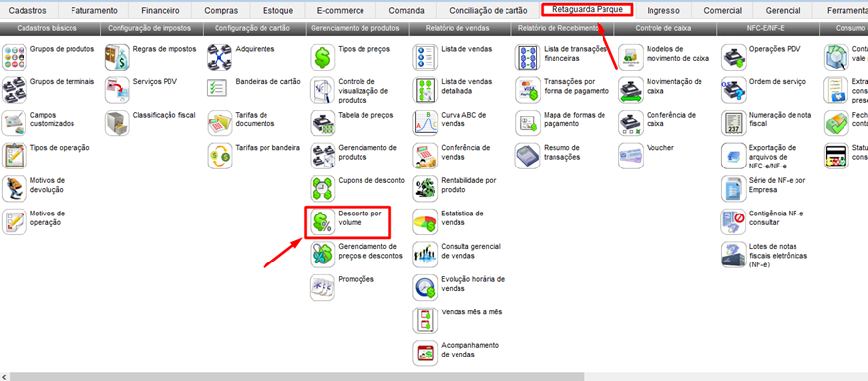Open Vendas mês a mês icon
868x381 pixels.
point(425,320)
